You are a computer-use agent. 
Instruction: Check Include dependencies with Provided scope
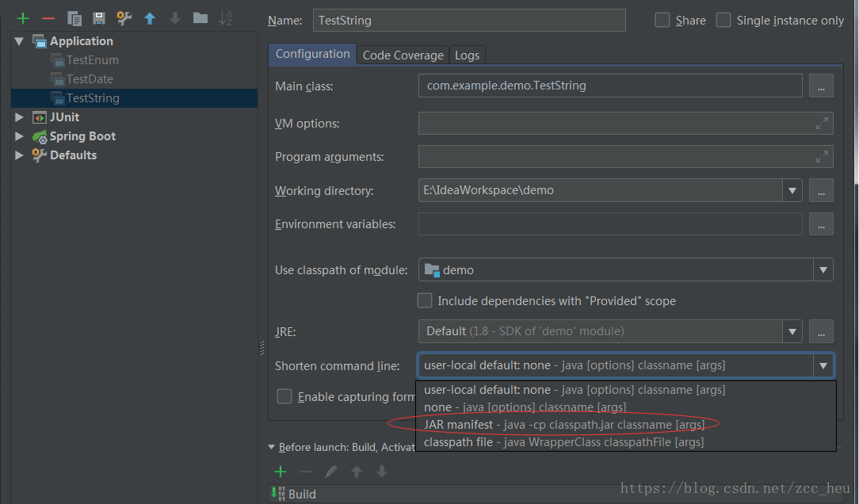pos(426,300)
